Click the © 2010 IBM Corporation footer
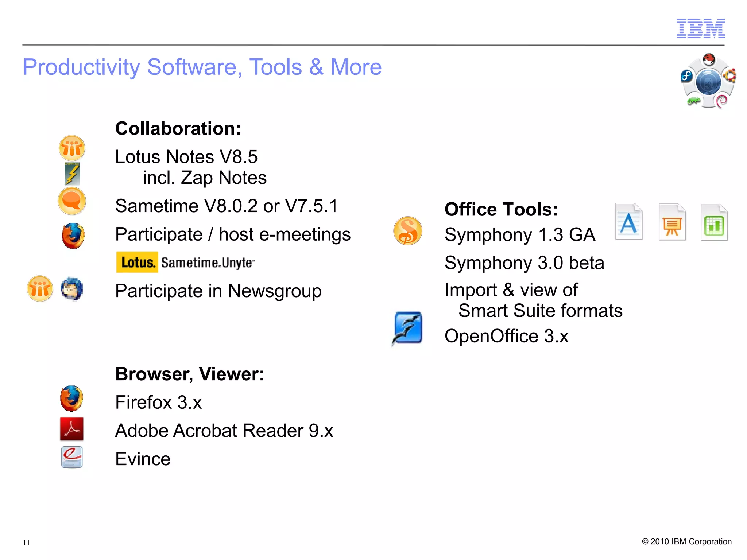The image size is (747, 560). 687,541
